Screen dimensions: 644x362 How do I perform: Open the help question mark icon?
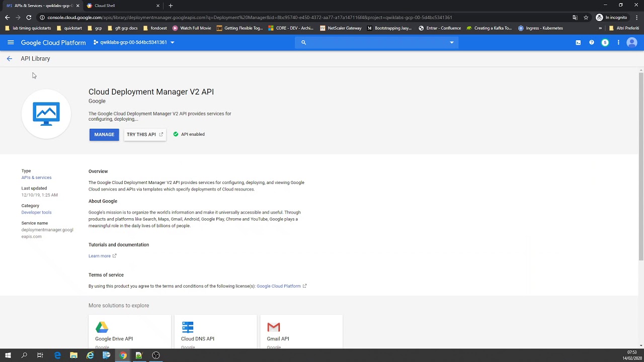coord(592,43)
